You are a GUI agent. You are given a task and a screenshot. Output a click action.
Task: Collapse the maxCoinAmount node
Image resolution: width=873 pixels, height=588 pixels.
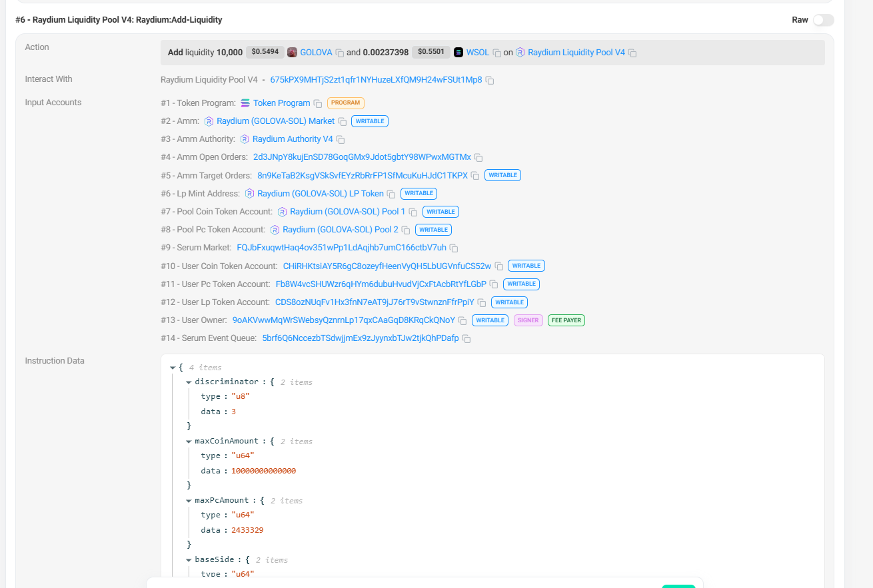click(x=189, y=441)
